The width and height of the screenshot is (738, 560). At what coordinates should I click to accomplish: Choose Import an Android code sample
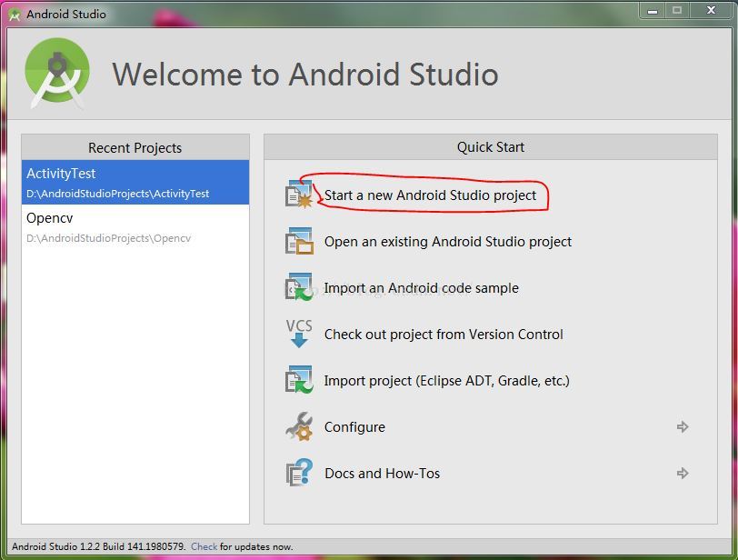421,287
